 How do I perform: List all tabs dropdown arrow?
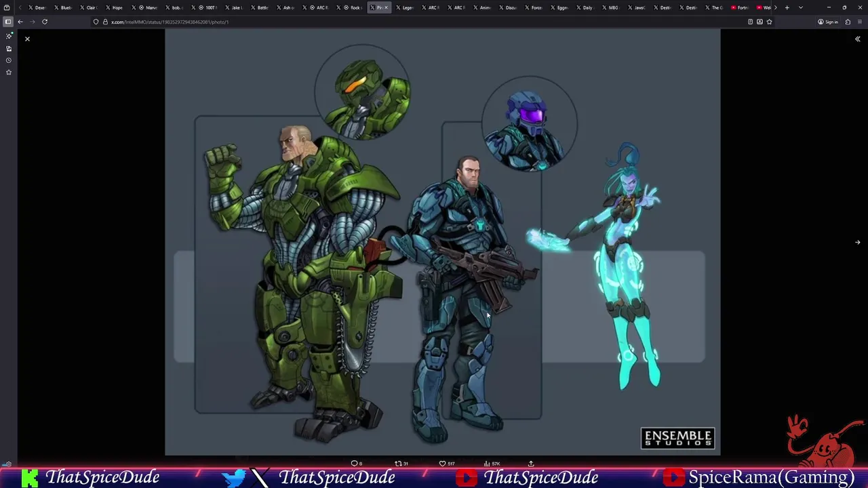(x=801, y=7)
